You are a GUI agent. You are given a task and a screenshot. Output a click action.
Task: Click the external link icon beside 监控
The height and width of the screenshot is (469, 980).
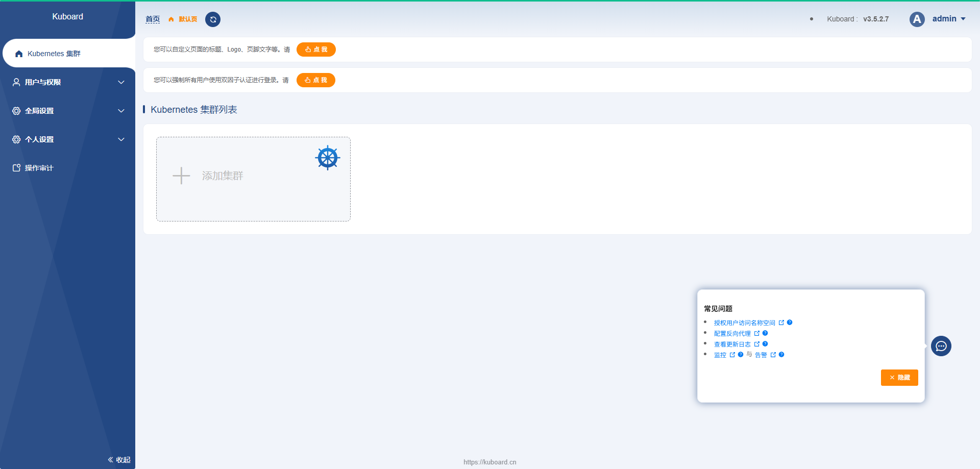[x=732, y=355]
